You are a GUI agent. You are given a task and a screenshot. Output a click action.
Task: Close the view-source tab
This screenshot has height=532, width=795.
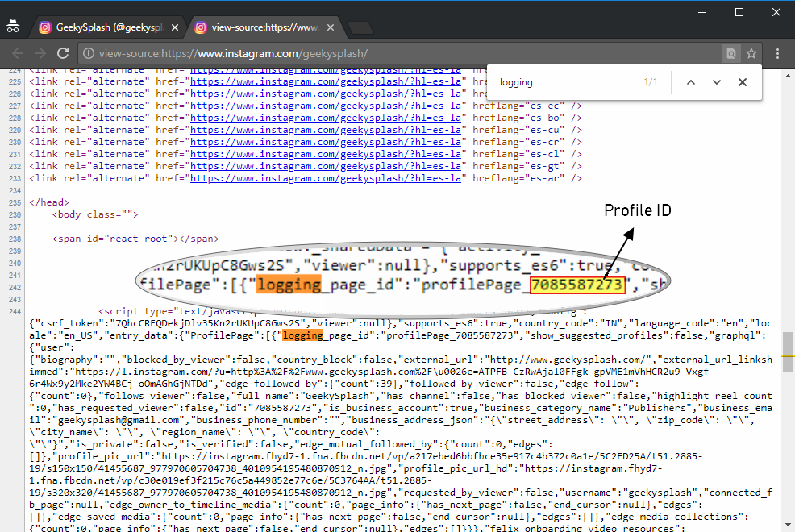coord(331,27)
